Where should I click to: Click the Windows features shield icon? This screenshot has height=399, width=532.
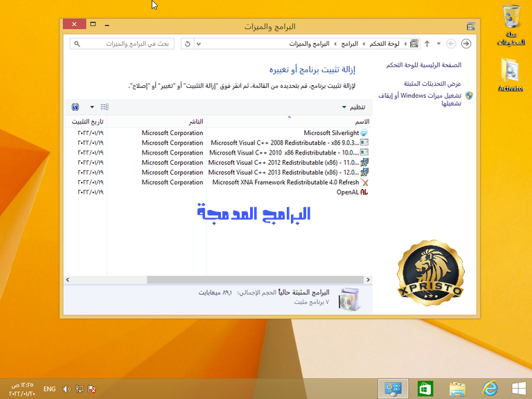[469, 96]
